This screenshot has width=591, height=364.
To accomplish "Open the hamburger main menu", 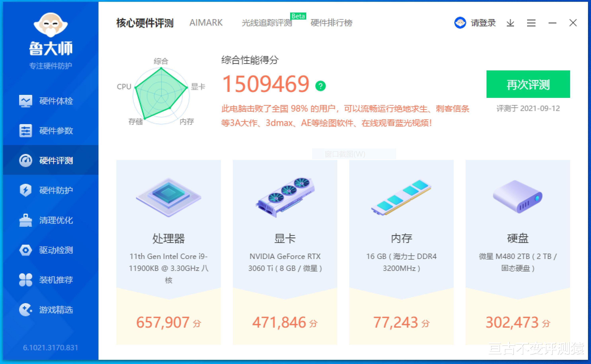I will [x=531, y=23].
